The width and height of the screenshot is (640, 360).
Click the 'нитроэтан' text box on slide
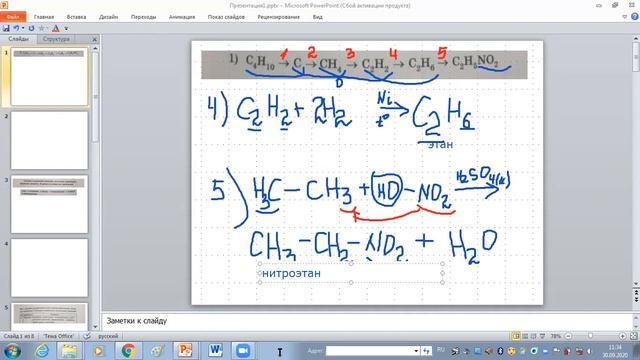click(x=351, y=273)
